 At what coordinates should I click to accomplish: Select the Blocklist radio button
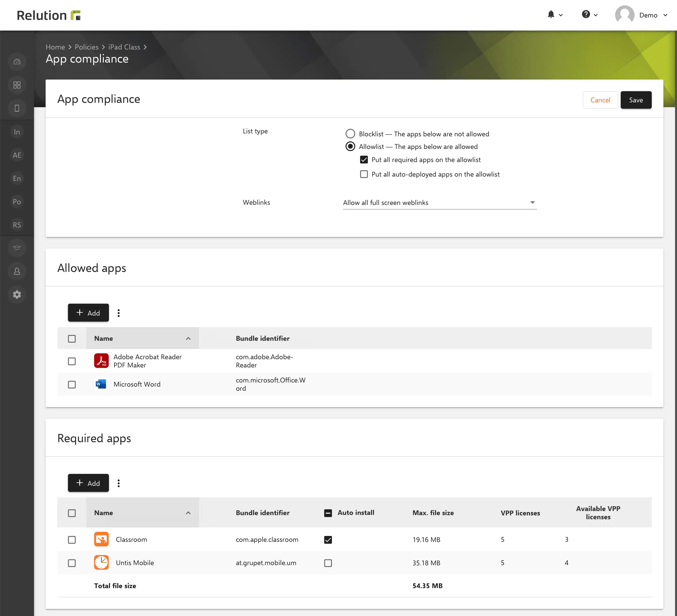coord(350,134)
